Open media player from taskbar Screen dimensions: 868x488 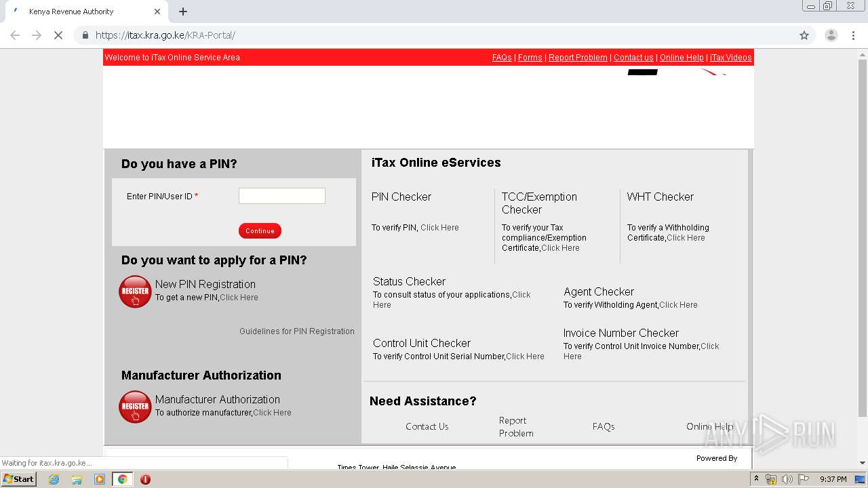click(100, 479)
